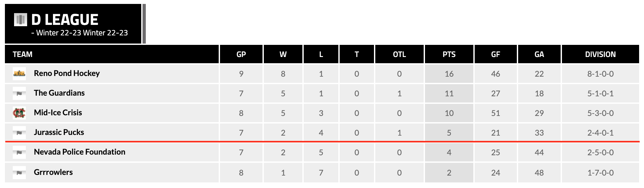Sort by the OTL column header

pos(399,54)
